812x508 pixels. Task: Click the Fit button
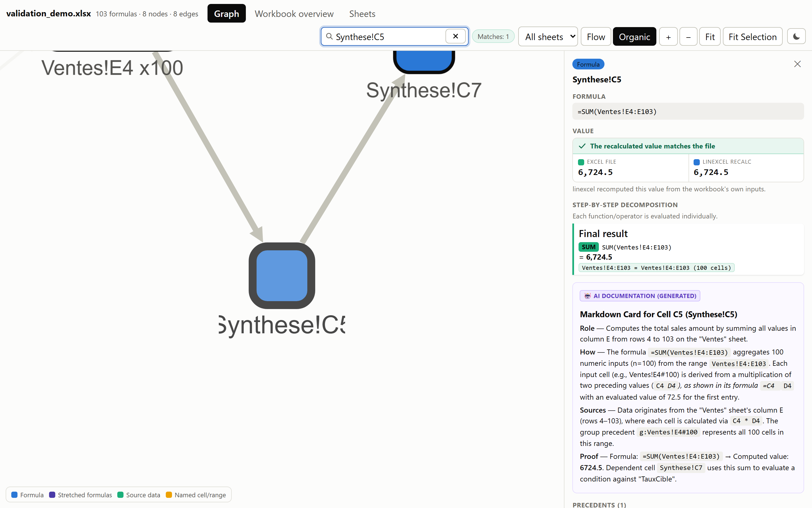[x=710, y=36]
